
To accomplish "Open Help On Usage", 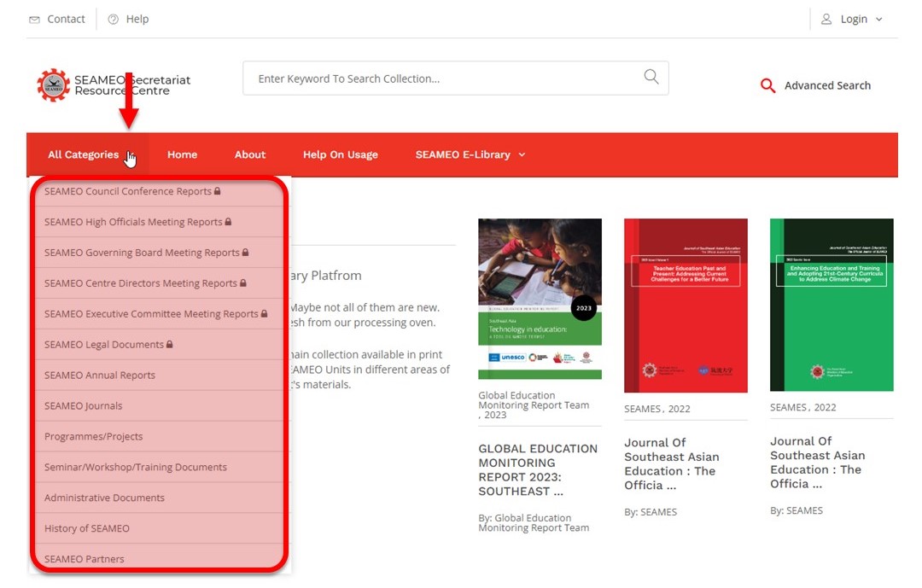I will pos(341,154).
